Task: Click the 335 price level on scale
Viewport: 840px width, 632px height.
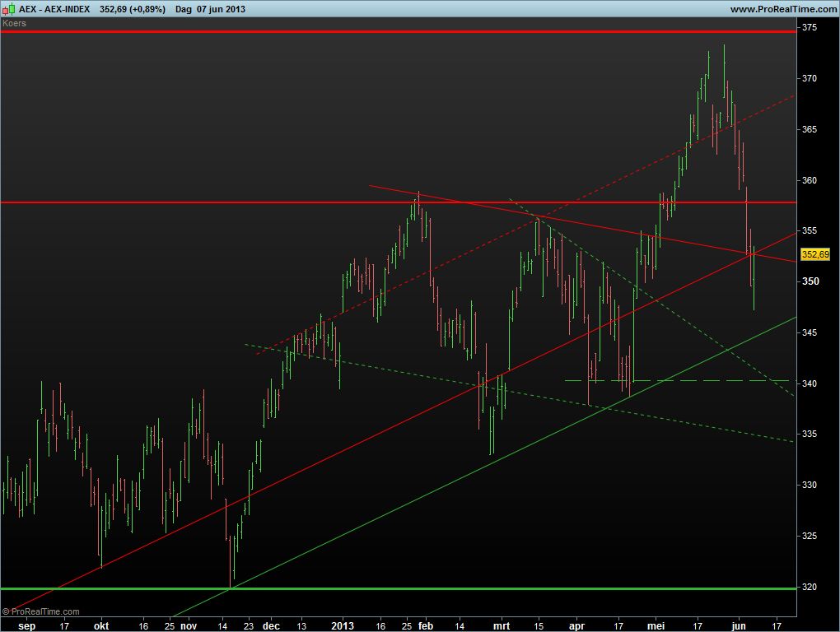Action: (x=810, y=434)
